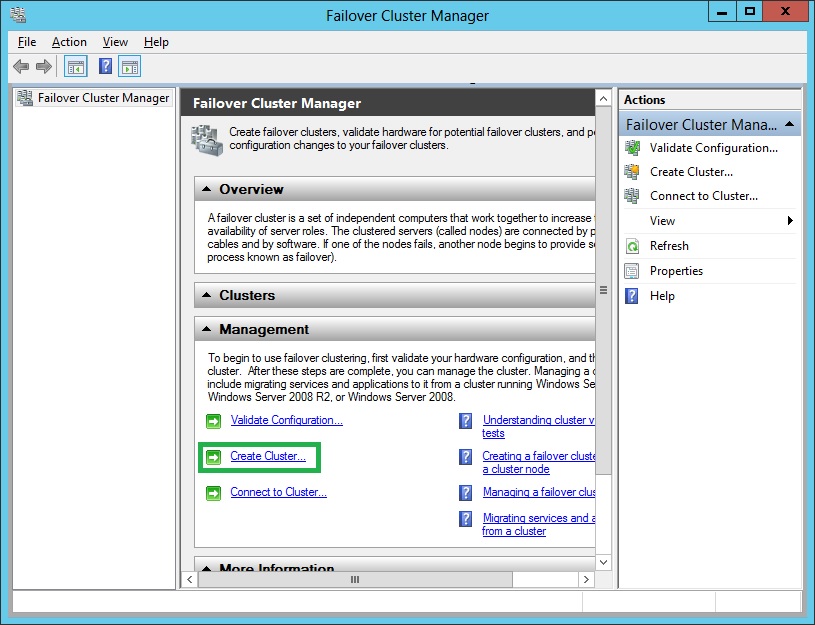This screenshot has height=625, width=815.
Task: Click Connect to Cluster icon in Actions pane
Action: tap(632, 196)
